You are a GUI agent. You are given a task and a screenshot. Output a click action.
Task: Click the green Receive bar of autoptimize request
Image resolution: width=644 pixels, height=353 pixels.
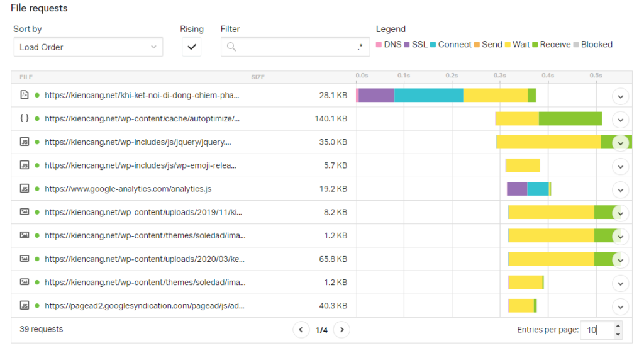click(x=570, y=119)
